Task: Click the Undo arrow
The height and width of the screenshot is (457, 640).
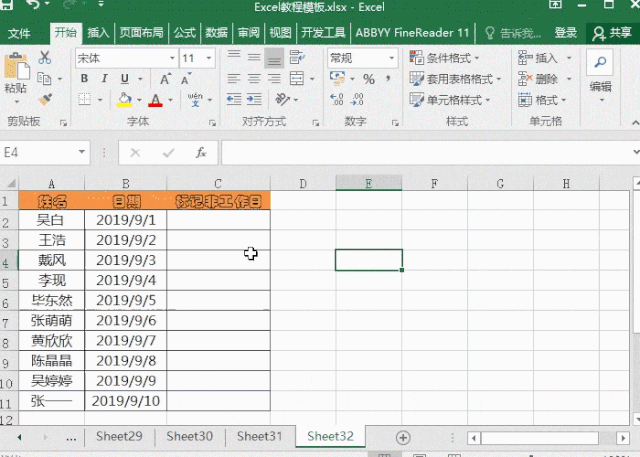Action: coord(33,4)
